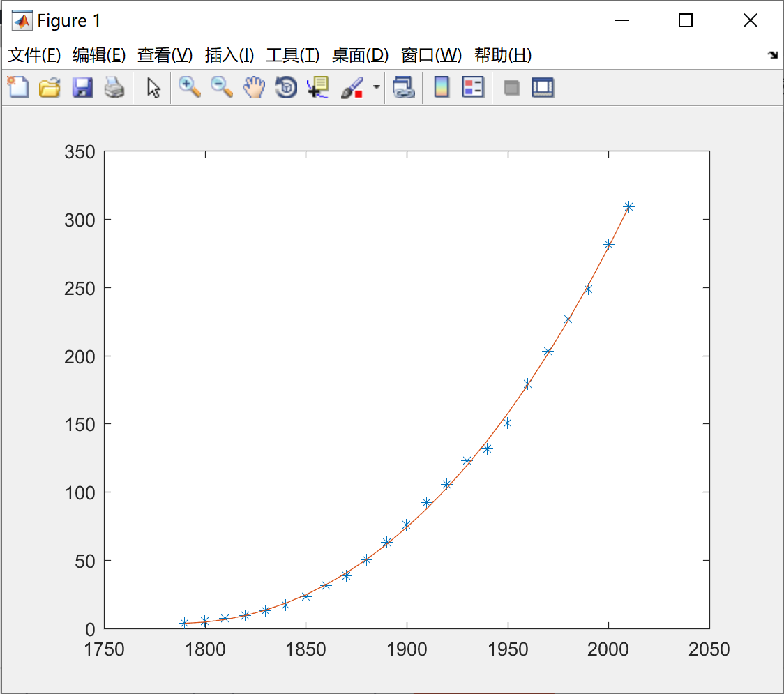Click the x-axis label 1900

click(407, 649)
